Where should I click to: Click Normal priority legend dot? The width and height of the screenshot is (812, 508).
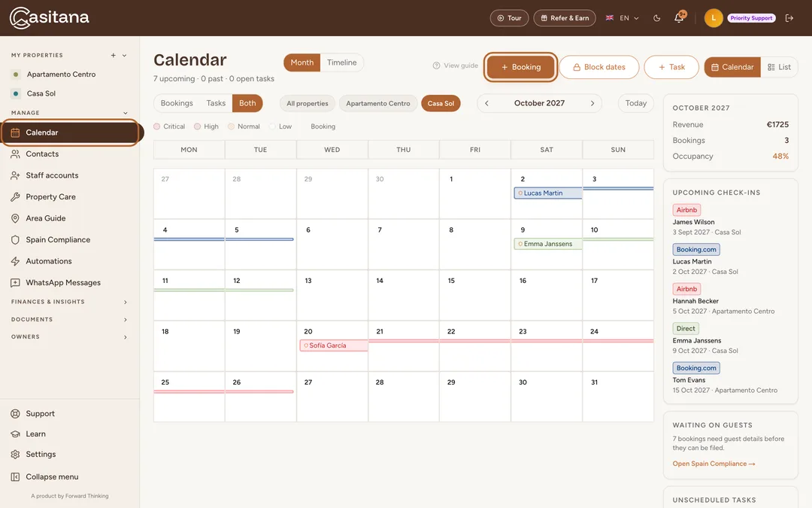tap(231, 126)
